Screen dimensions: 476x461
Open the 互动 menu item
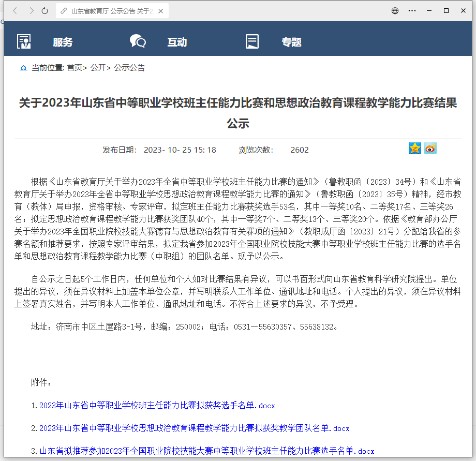(177, 42)
